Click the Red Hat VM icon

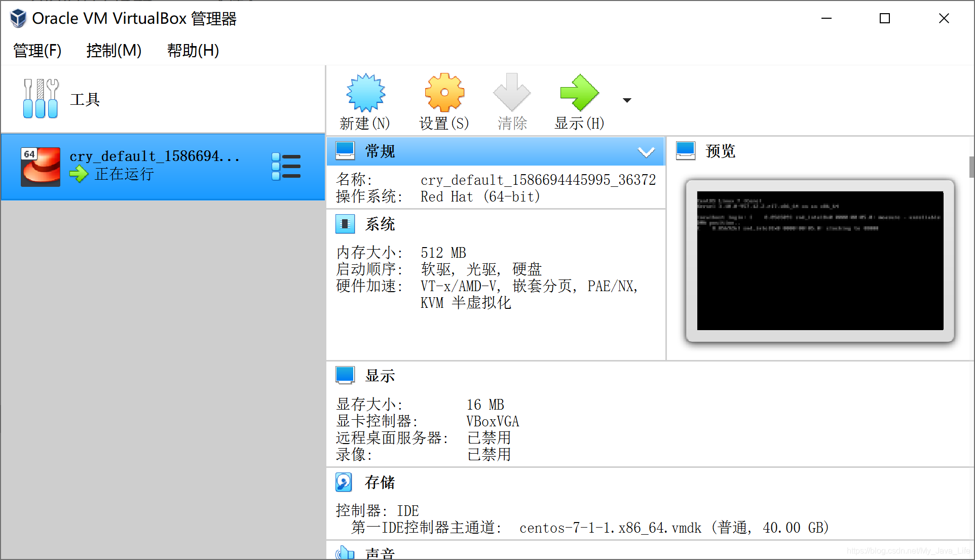point(41,167)
